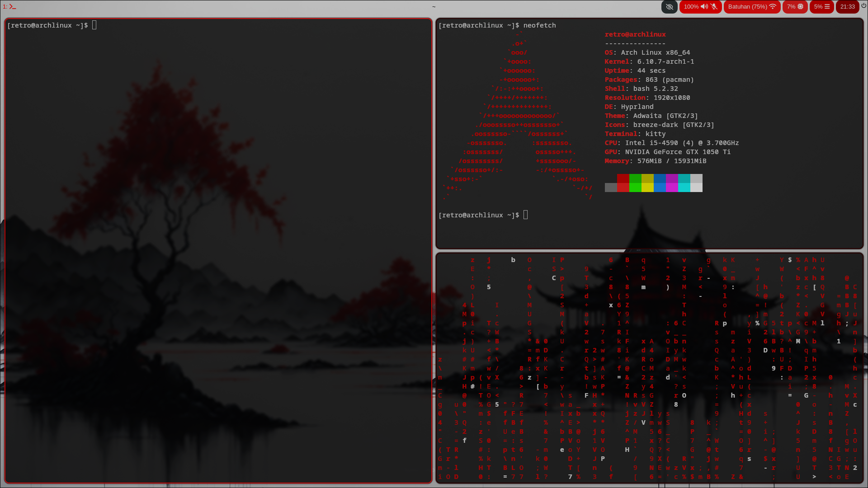Focus the empty left terminal window
Viewport: 868px width, 488px height.
(218, 251)
